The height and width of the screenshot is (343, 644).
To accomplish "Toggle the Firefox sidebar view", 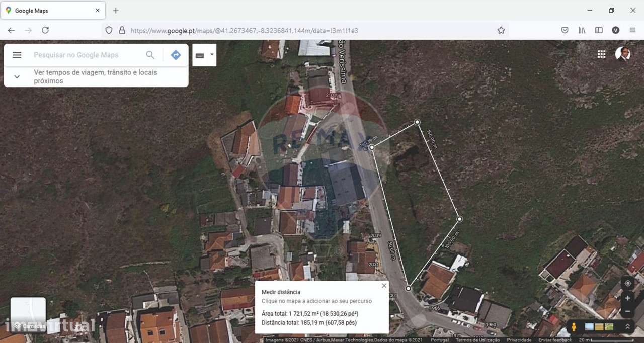I will point(599,30).
